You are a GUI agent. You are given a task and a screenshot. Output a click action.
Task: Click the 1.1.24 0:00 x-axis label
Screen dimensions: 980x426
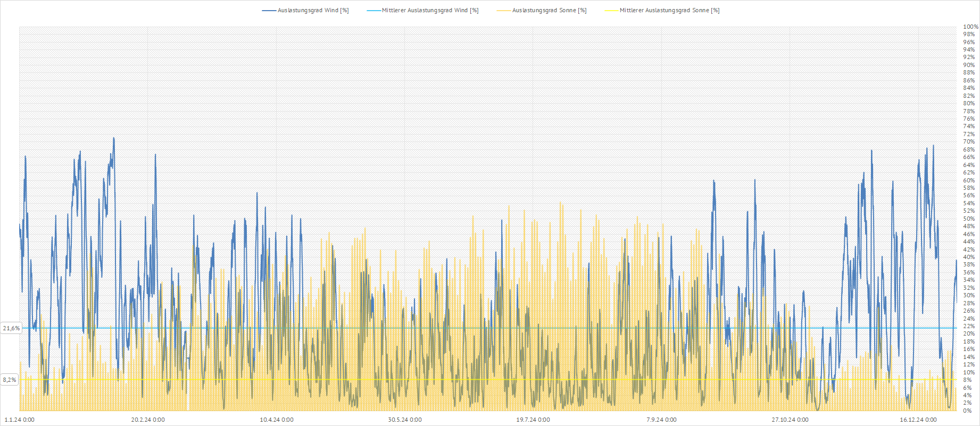(x=19, y=420)
